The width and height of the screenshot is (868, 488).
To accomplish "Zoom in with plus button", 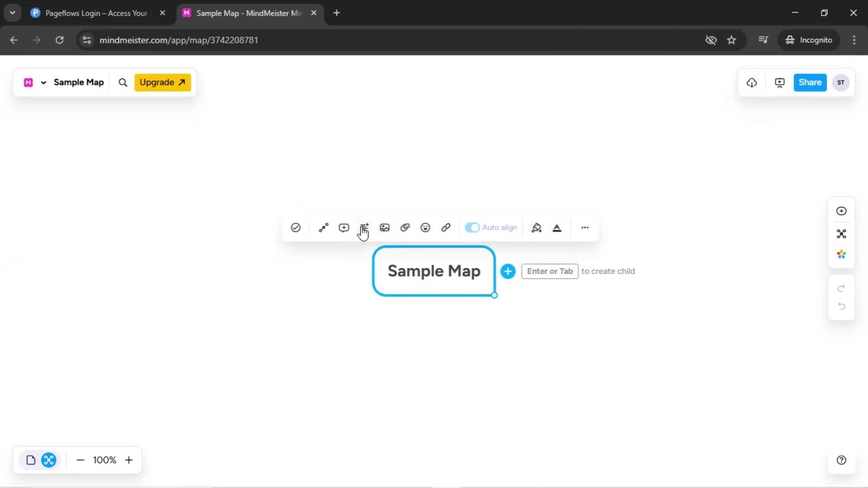I will [x=129, y=460].
